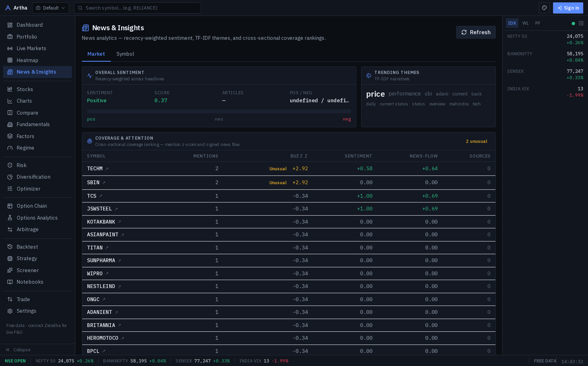588x366 pixels.
Task: Open the Strategy chip icon
Action: coord(10,259)
